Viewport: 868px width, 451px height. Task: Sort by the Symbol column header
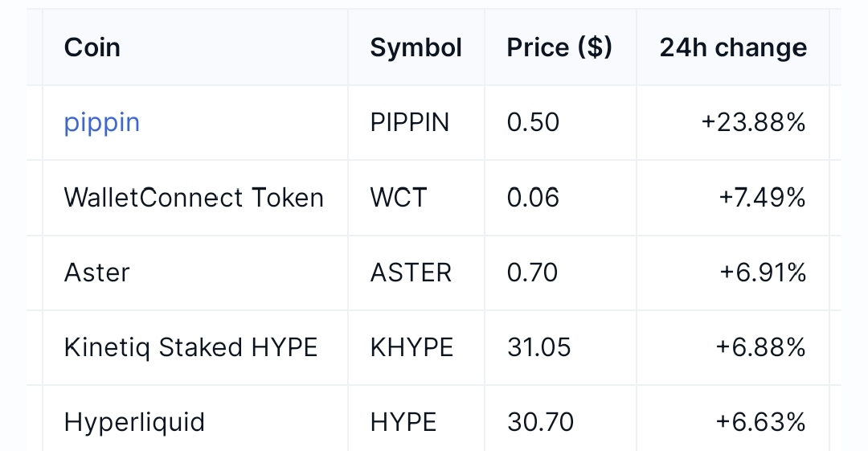(416, 47)
